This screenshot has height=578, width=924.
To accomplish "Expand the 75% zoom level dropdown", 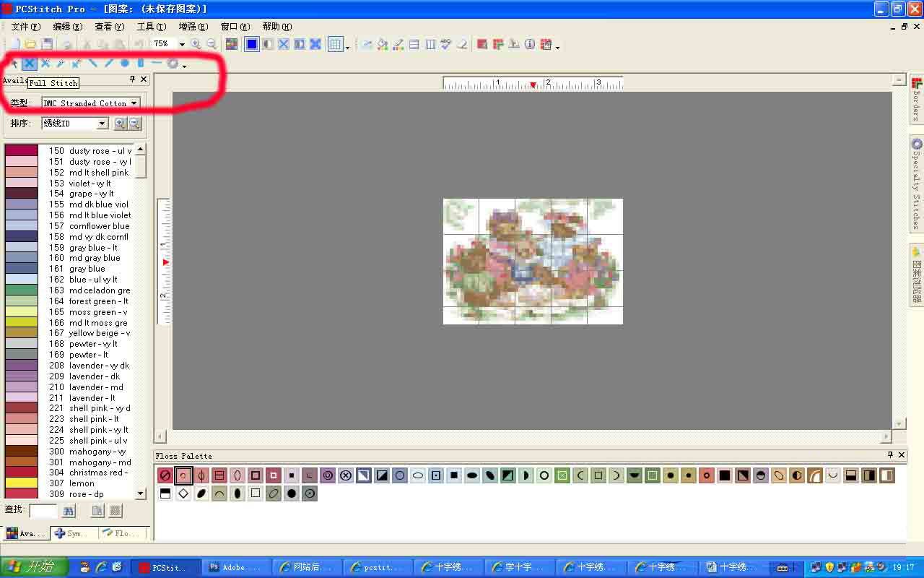I will pos(183,43).
